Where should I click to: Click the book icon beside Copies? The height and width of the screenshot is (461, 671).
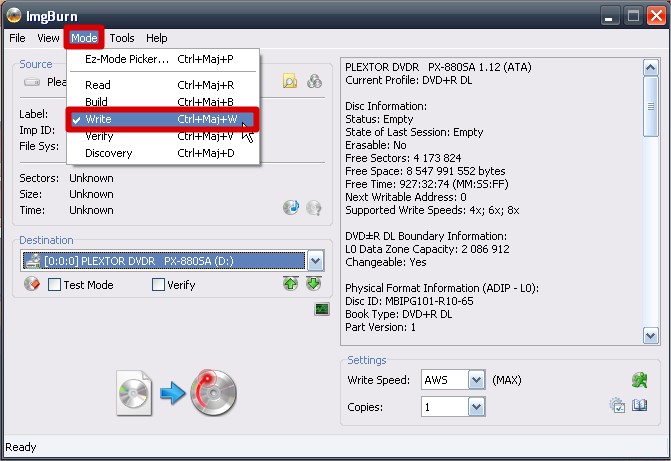pyautogui.click(x=640, y=406)
